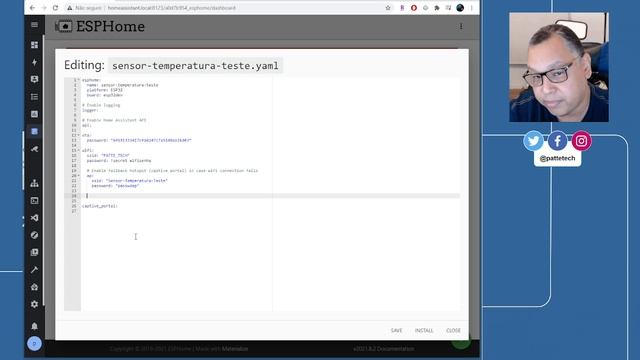Image resolution: width=640 pixels, height=360 pixels.
Task: Click the wifi ssid line 16
Action: (108, 156)
